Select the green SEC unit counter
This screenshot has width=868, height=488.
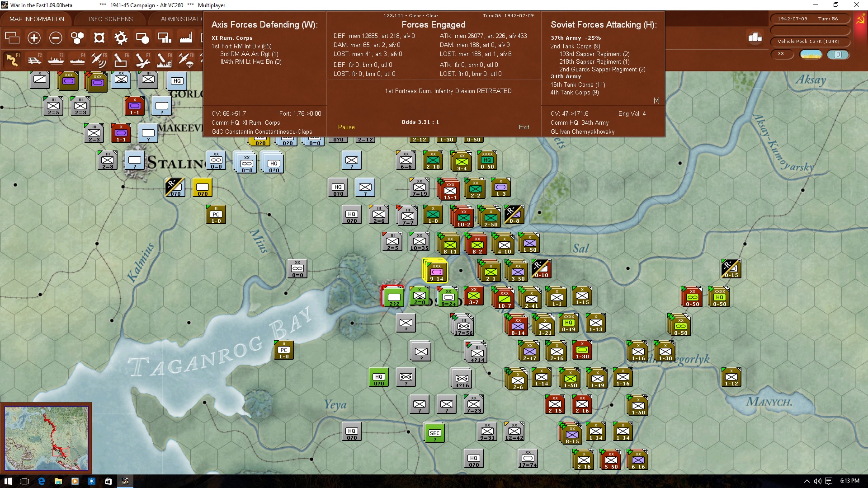point(434,433)
